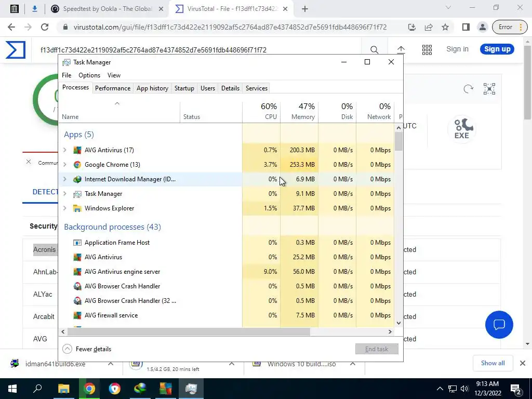Switch to the App history tab

(152, 88)
